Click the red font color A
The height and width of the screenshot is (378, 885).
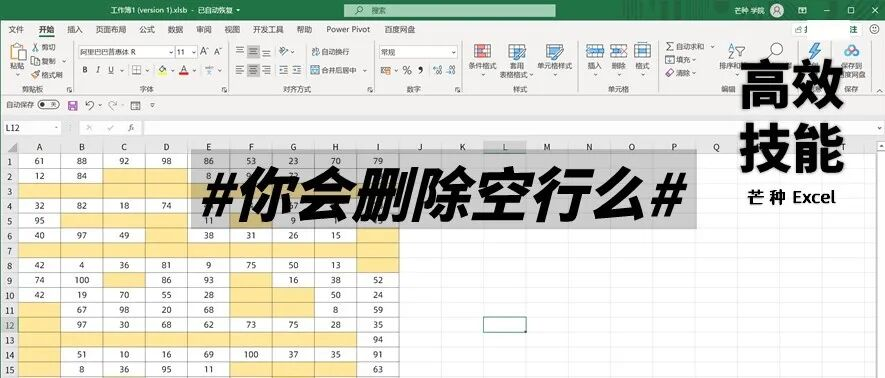[183, 70]
